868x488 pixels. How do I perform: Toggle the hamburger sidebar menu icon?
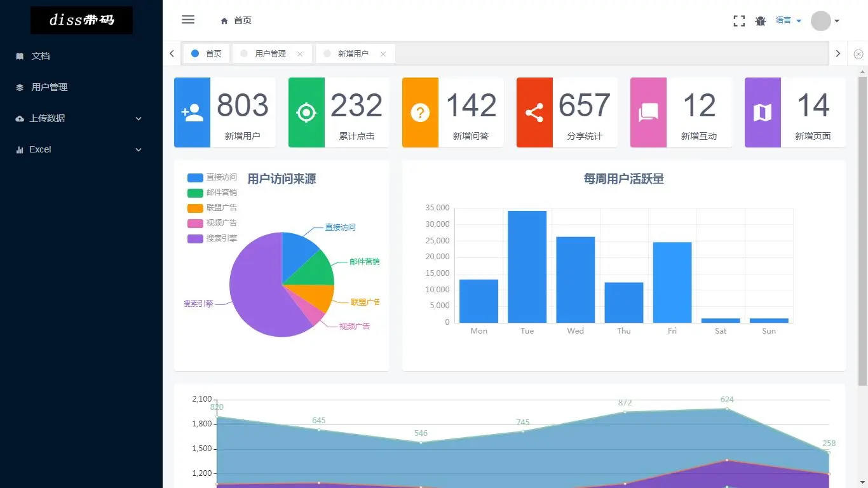point(188,20)
